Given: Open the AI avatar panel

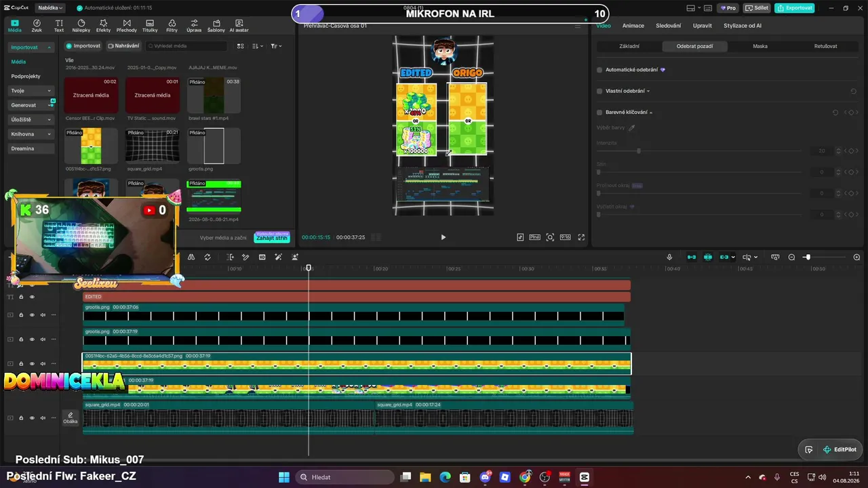Looking at the screenshot, I should [239, 26].
